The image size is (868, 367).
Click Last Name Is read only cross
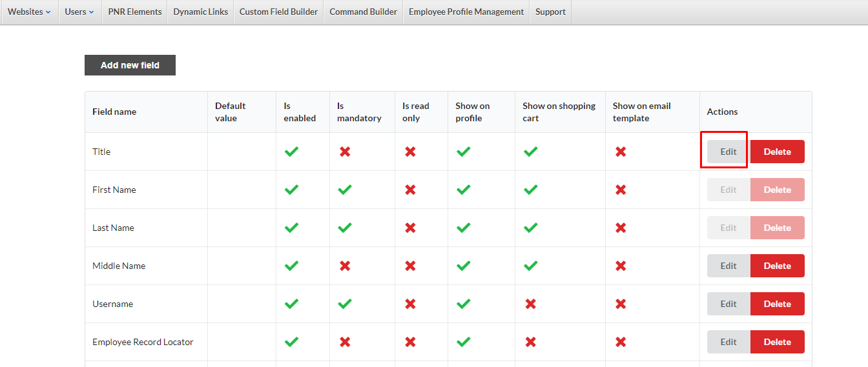coord(410,228)
